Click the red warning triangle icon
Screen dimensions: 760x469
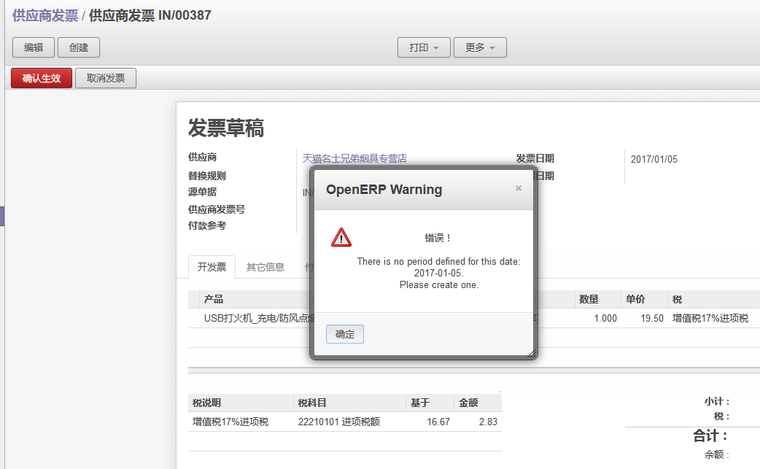(x=342, y=237)
